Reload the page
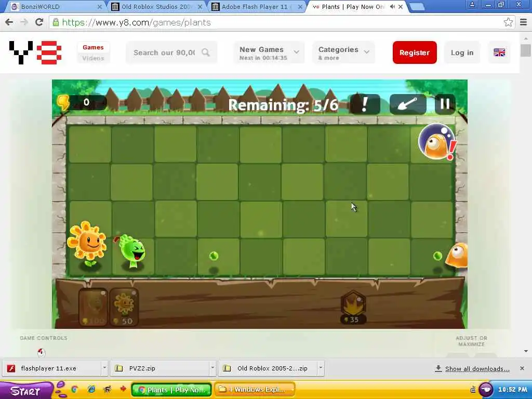Screen dimensions: 532x399 [x=39, y=22]
